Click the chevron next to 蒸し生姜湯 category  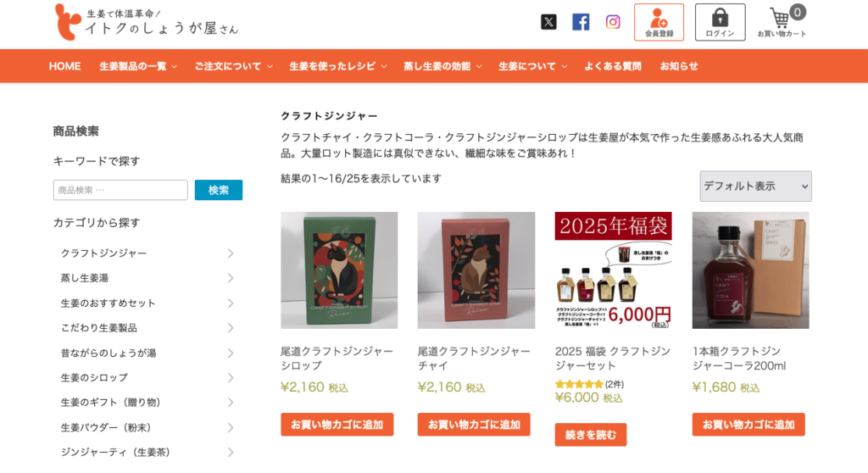(x=231, y=278)
